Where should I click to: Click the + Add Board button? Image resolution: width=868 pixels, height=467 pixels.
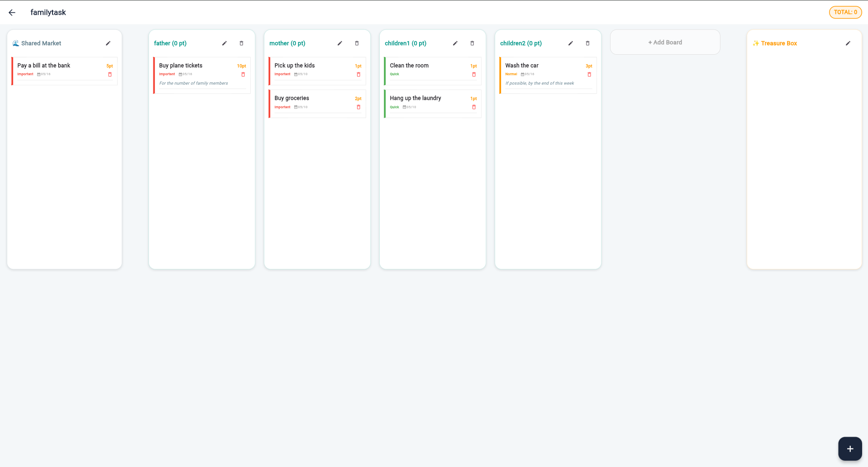coord(665,43)
